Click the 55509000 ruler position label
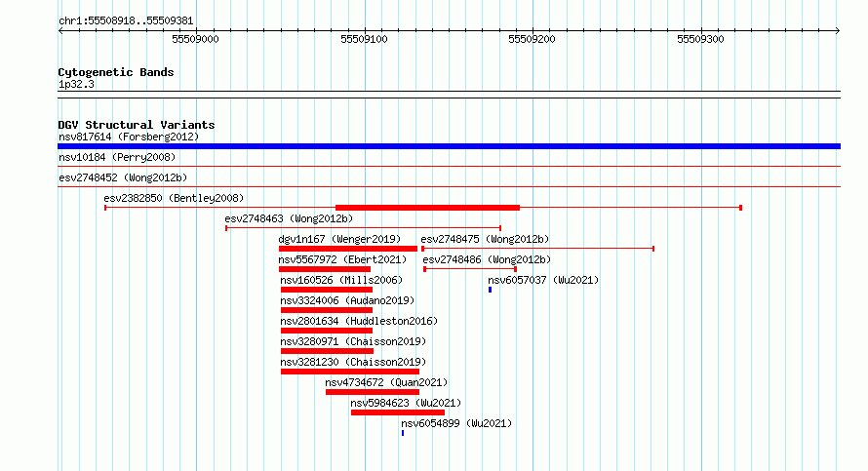Image resolution: width=868 pixels, height=471 pixels. 195,39
